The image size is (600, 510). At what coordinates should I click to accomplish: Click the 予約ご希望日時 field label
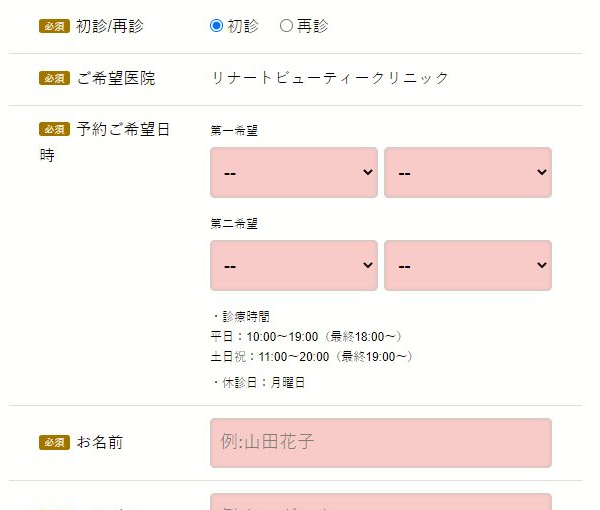point(122,129)
